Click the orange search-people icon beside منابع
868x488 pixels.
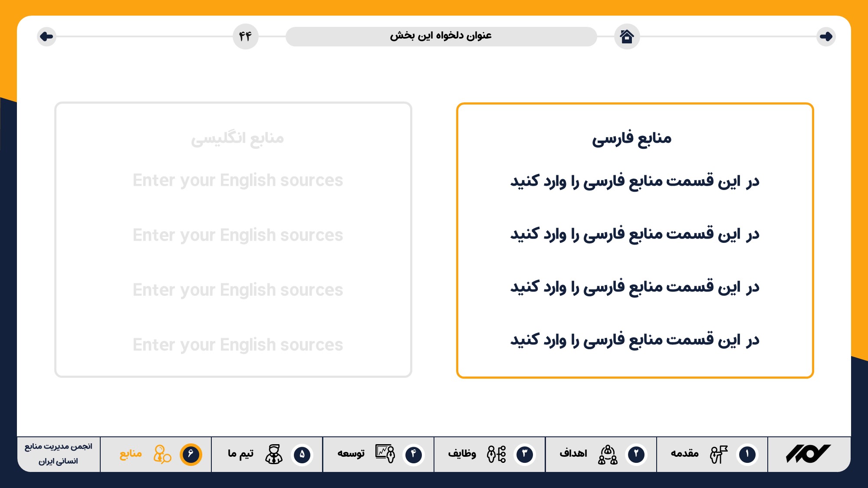click(162, 454)
